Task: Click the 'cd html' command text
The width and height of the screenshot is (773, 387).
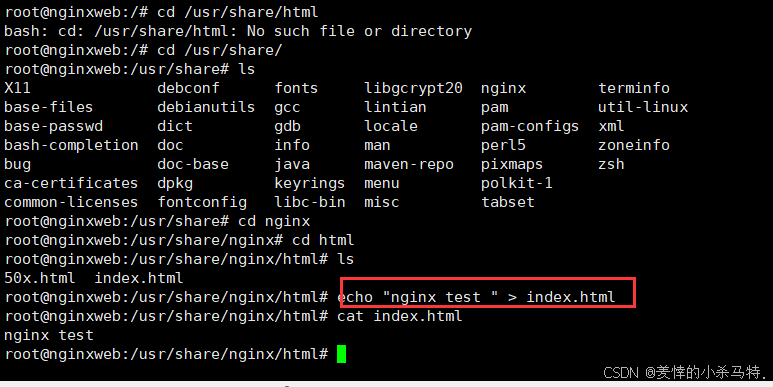Action: click(323, 240)
